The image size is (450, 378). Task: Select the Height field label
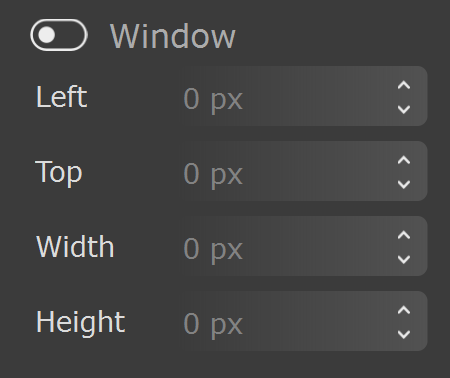click(x=80, y=322)
